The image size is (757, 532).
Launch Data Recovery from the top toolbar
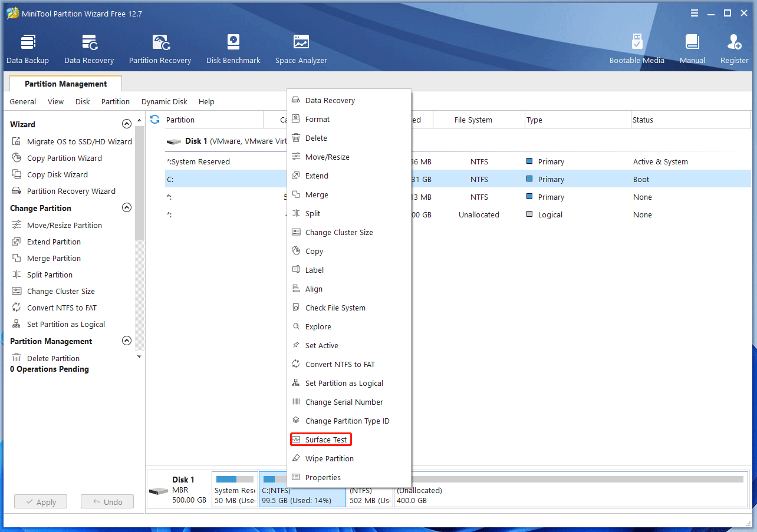[89, 49]
